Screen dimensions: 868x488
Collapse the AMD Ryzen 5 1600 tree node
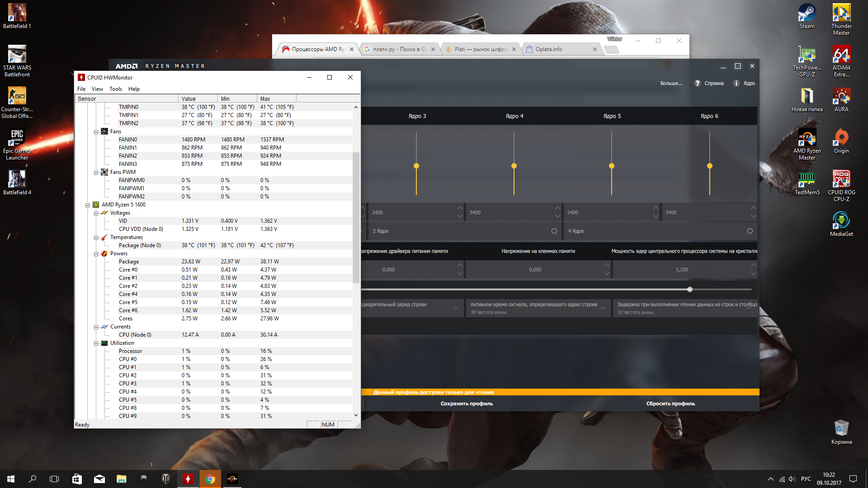[88, 205]
